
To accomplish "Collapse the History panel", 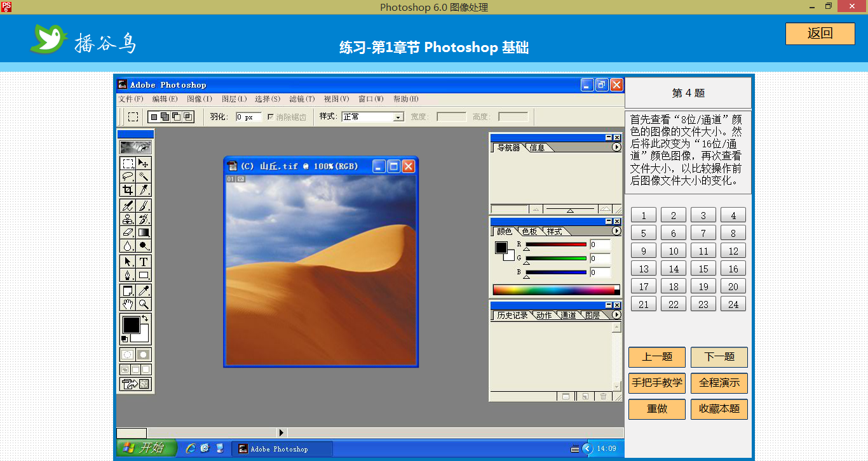I will point(608,305).
